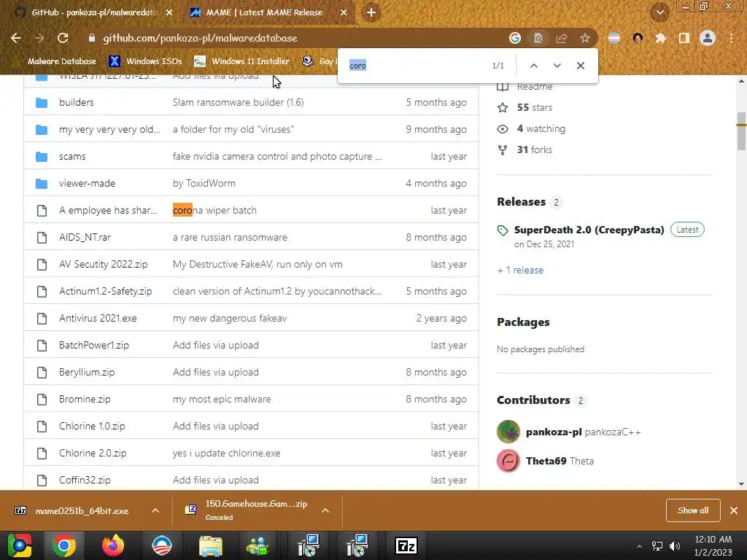Image resolution: width=747 pixels, height=560 pixels.
Task: Close the find bar
Action: 580,66
